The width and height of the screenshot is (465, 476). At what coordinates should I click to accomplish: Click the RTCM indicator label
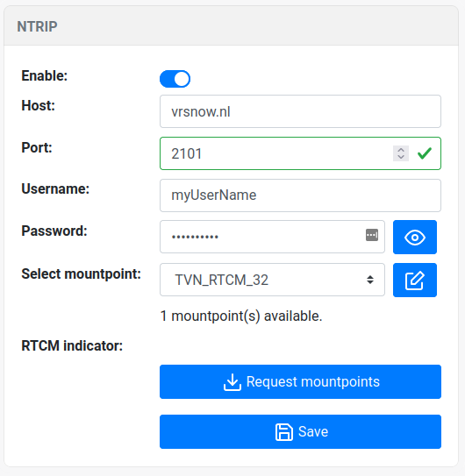[x=72, y=345]
